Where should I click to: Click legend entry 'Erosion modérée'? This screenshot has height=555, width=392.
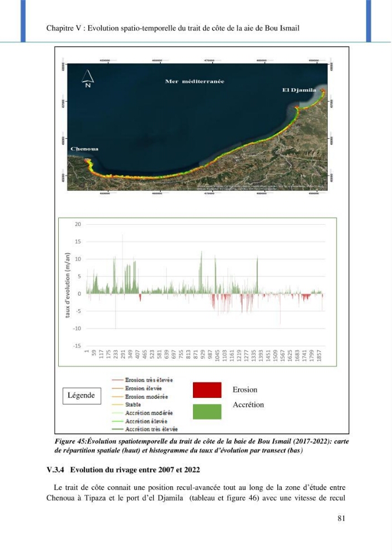point(140,397)
